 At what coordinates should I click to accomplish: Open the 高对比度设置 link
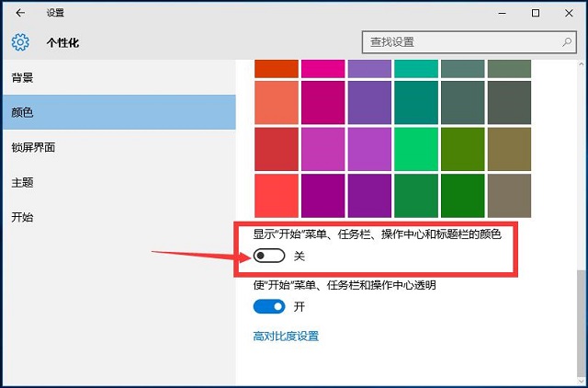click(x=286, y=337)
